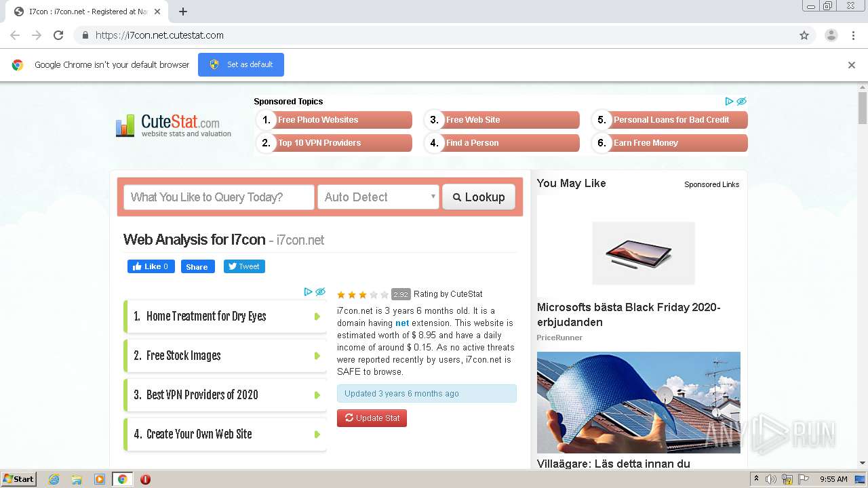Click AdChoices icon above dry eyes ad
The width and height of the screenshot is (868, 488).
pos(309,291)
